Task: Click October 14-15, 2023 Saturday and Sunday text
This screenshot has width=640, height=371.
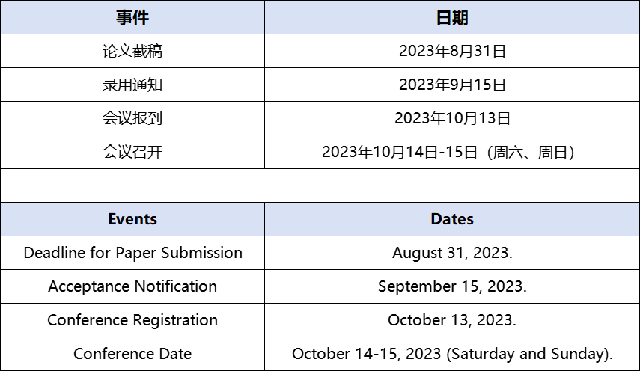Action: point(452,354)
